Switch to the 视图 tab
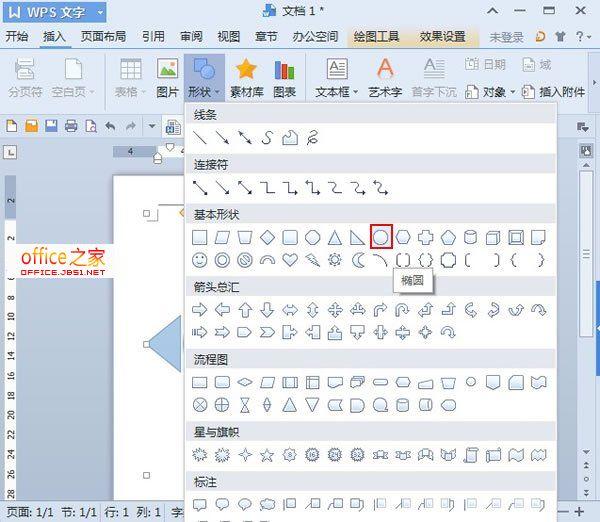 click(x=228, y=36)
